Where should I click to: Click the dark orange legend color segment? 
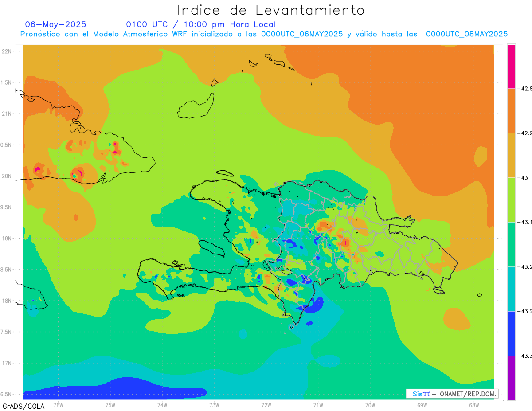tap(511, 111)
